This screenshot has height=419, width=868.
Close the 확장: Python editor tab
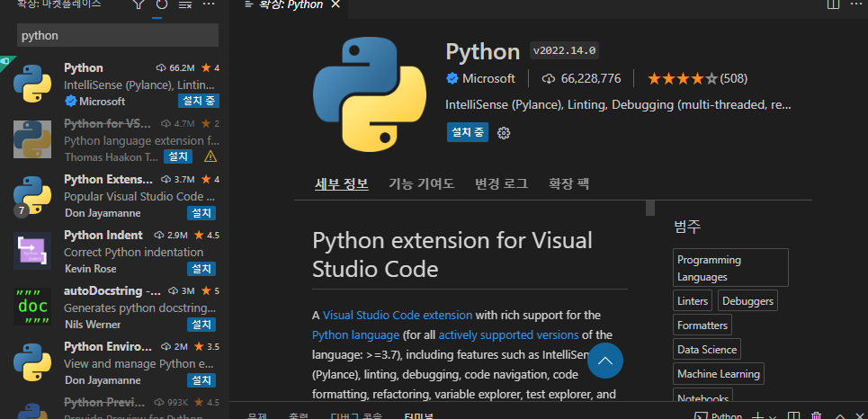335,4
